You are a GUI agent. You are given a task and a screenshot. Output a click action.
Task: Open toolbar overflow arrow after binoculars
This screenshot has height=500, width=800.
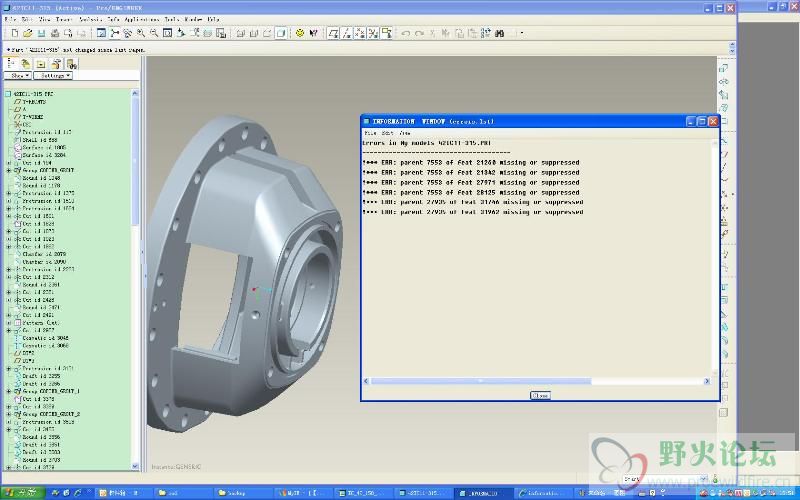(521, 33)
